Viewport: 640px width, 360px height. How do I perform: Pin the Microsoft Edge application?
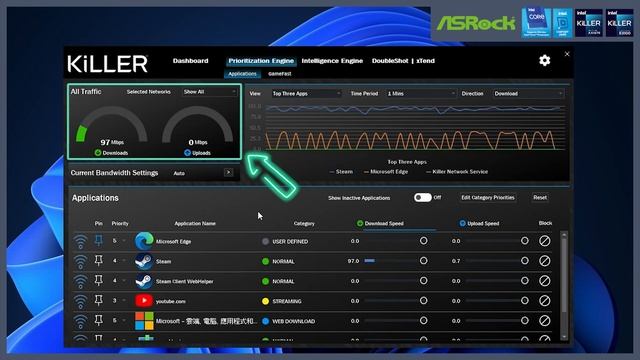98,240
